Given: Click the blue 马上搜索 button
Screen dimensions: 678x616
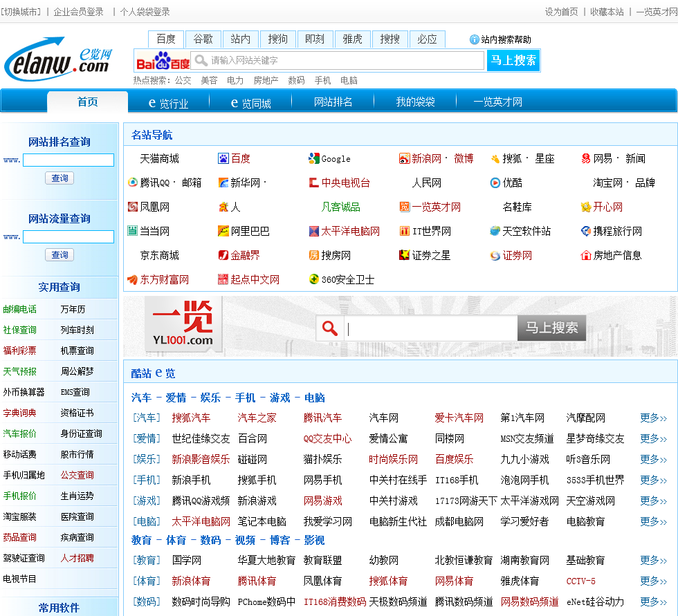Looking at the screenshot, I should [x=513, y=60].
